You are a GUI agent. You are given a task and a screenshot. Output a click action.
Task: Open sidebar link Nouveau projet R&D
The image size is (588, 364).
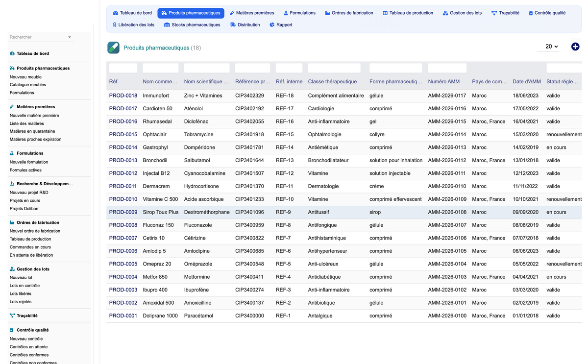pyautogui.click(x=29, y=193)
